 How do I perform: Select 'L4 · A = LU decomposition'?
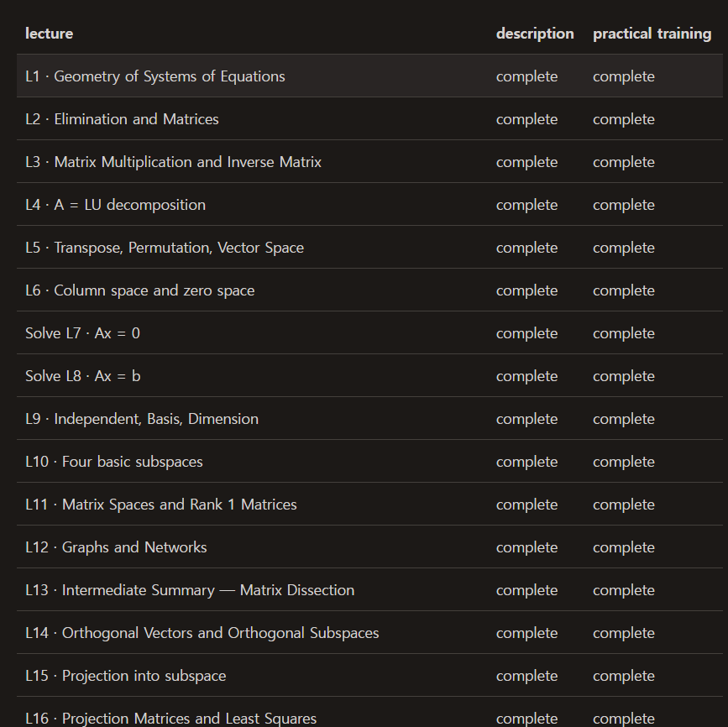tap(115, 204)
